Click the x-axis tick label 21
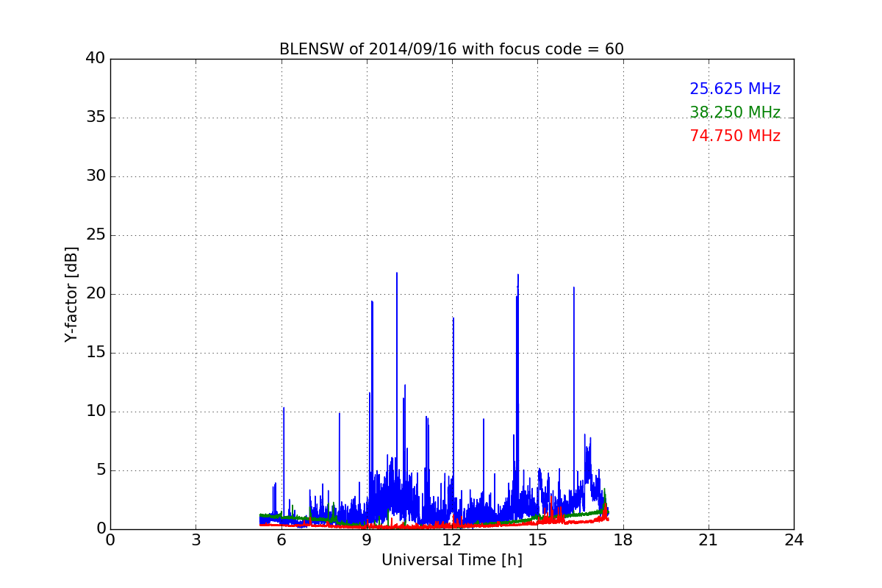 709,539
